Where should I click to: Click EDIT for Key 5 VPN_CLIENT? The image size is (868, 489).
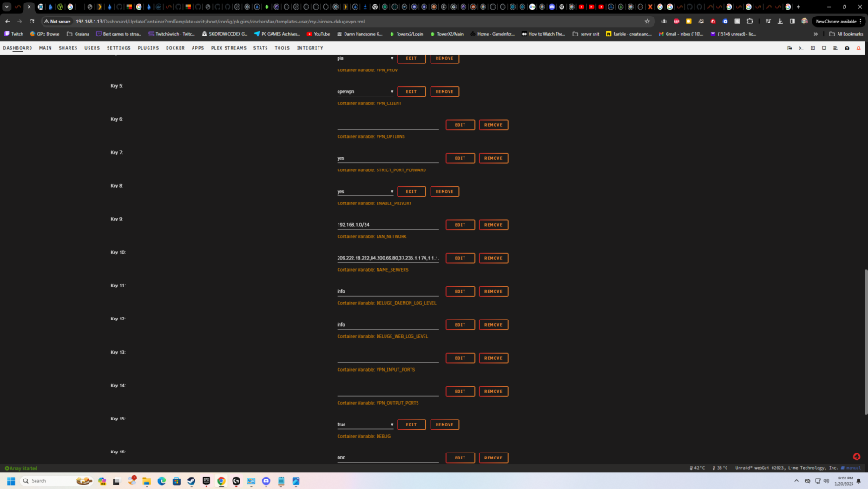click(411, 92)
